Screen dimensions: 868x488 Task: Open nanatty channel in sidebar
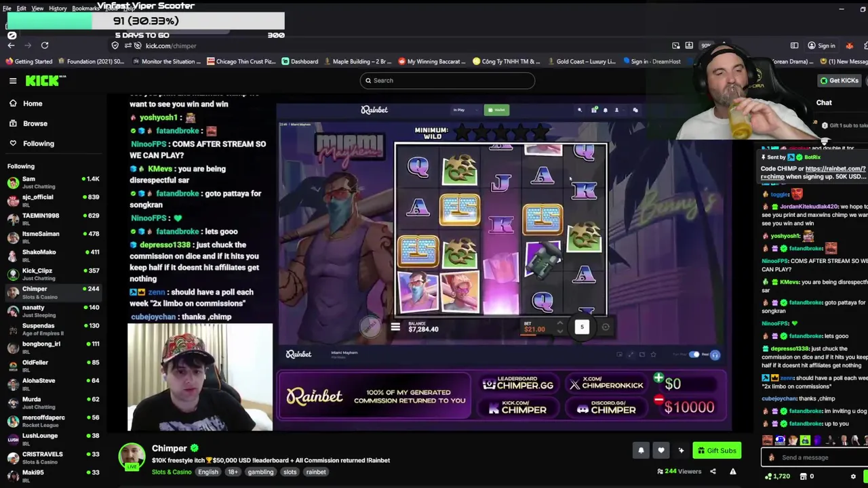click(x=53, y=311)
